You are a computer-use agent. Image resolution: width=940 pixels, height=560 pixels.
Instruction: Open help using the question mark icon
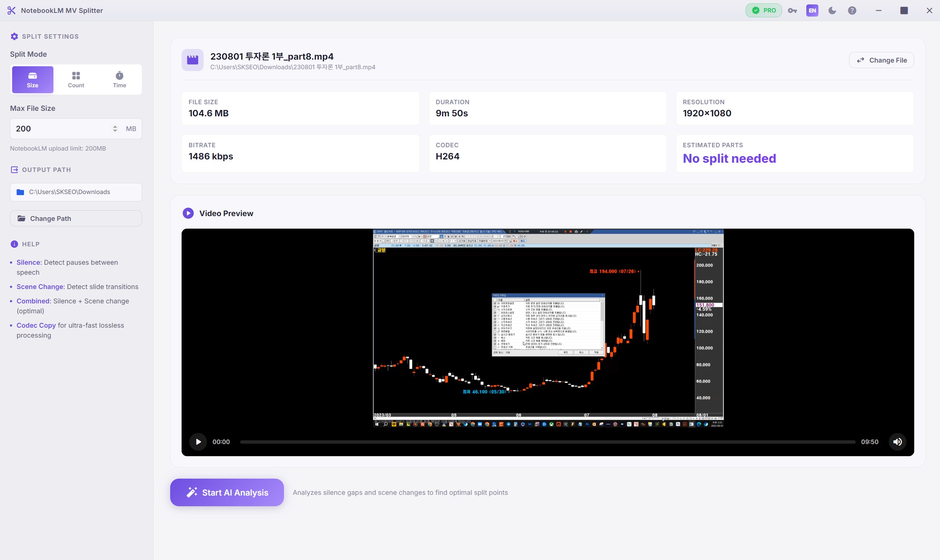click(852, 10)
